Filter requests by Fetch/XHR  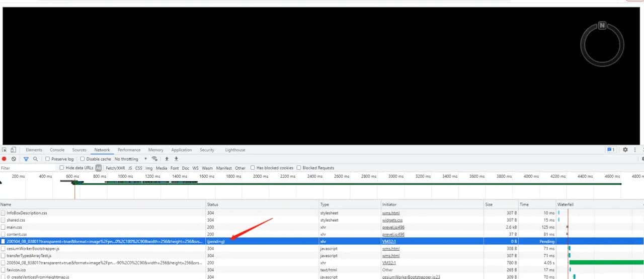click(115, 168)
